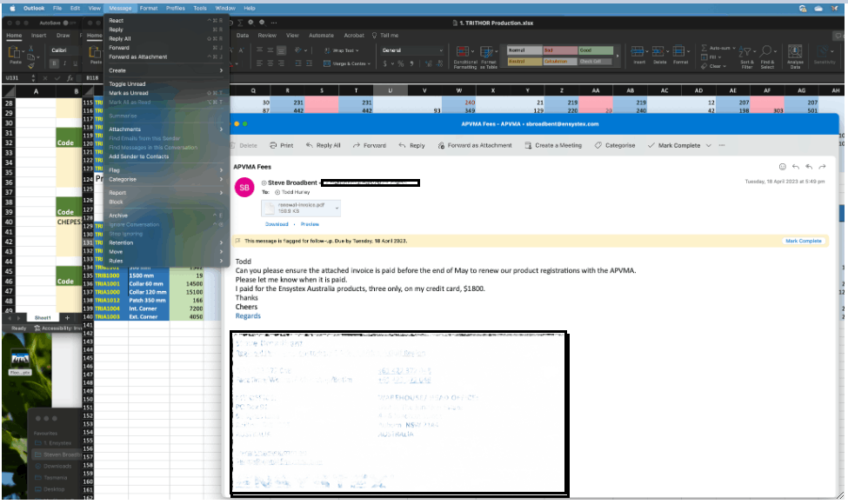Click Insert cells icon in Excel ribbon
This screenshot has height=504, width=848.
click(638, 55)
